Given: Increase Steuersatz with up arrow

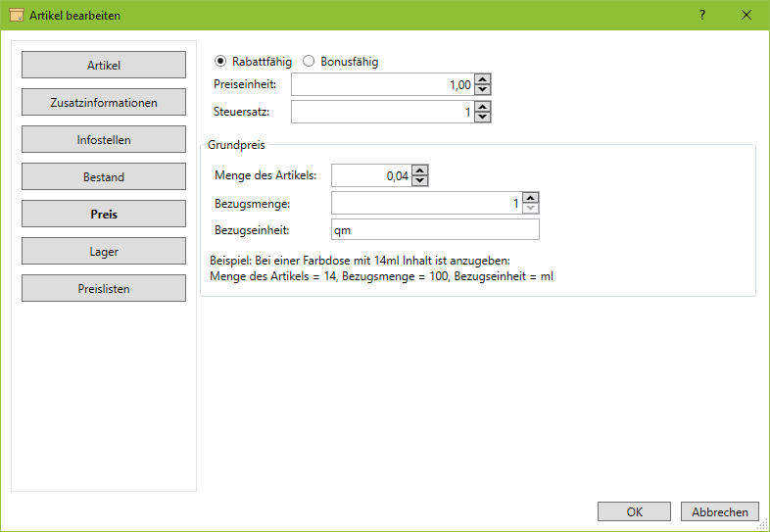Looking at the screenshot, I should tap(482, 108).
